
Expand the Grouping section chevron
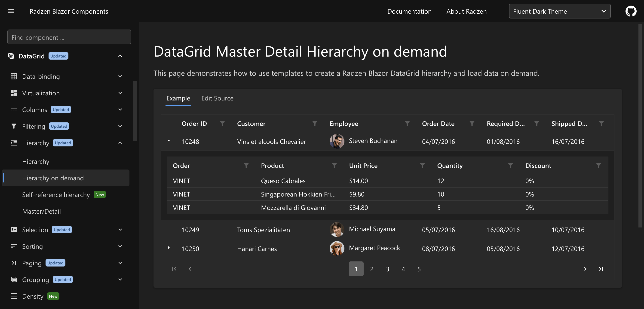click(x=120, y=279)
